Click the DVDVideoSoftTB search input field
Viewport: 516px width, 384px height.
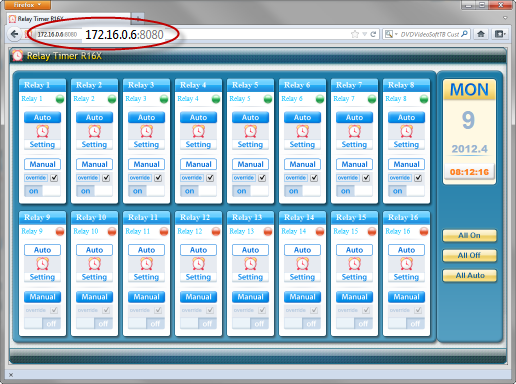pos(430,34)
